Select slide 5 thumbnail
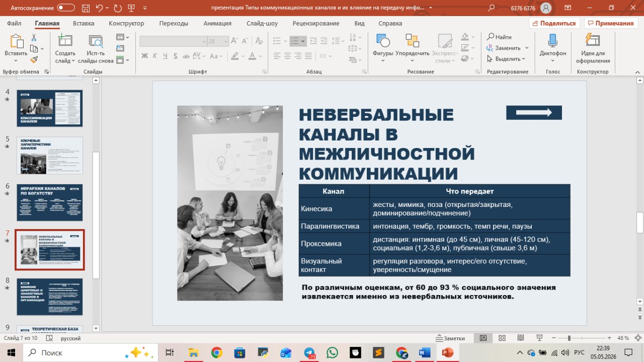Image resolution: width=644 pixels, height=362 pixels. coord(49,156)
